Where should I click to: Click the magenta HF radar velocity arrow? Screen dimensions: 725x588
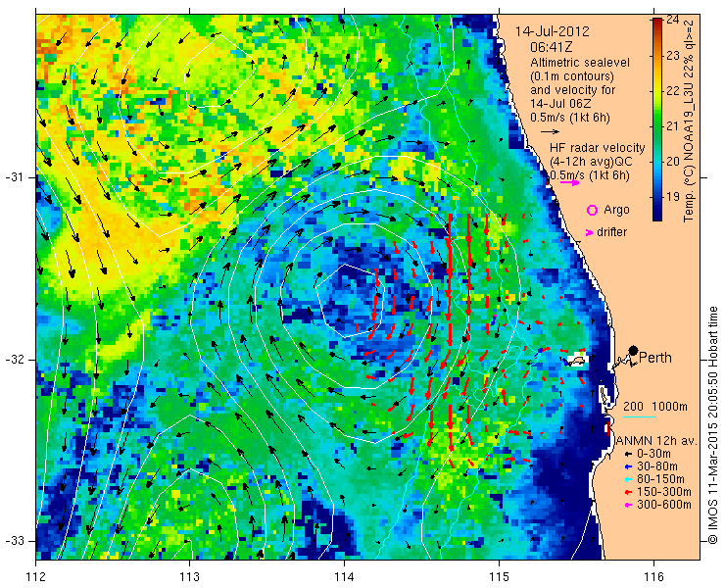[569, 182]
